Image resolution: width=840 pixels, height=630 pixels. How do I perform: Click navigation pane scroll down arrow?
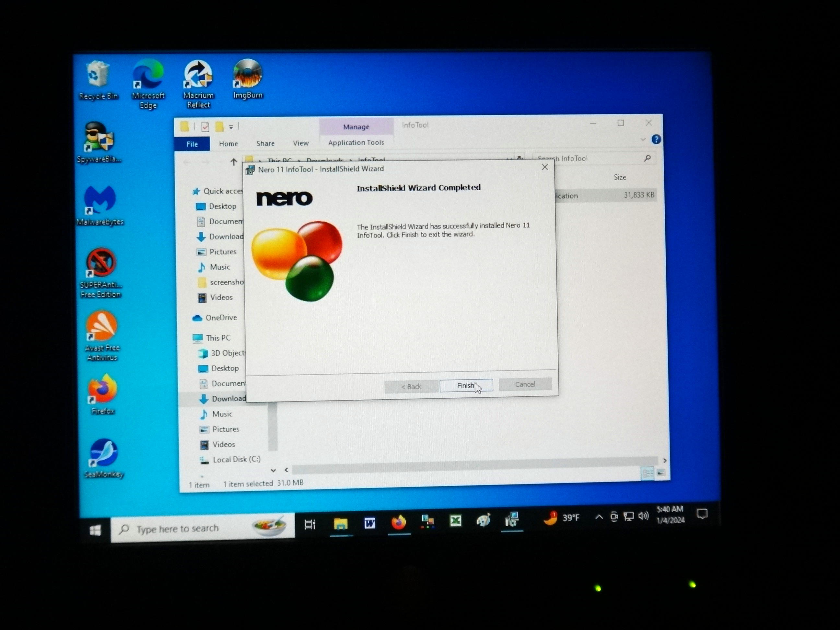[x=273, y=470]
